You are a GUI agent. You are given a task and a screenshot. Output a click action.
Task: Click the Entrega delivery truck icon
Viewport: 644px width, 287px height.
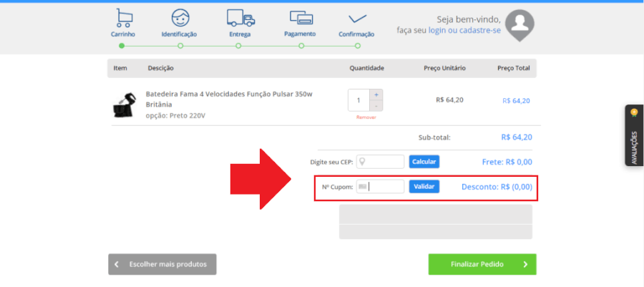pos(240,17)
